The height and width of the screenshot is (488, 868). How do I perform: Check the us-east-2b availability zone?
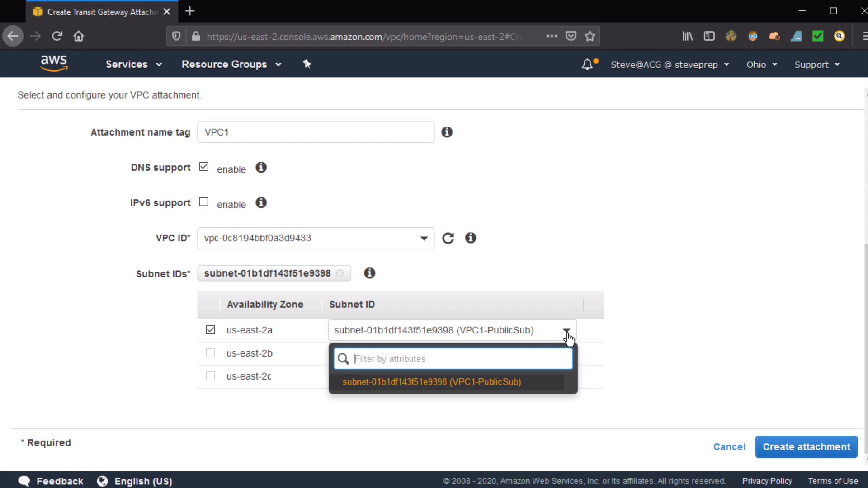tap(210, 353)
